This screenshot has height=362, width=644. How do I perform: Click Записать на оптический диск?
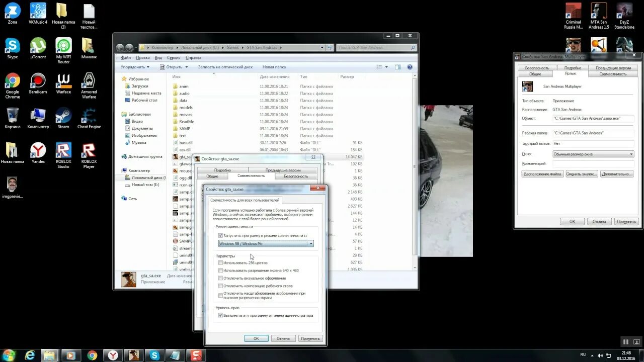coord(225,67)
